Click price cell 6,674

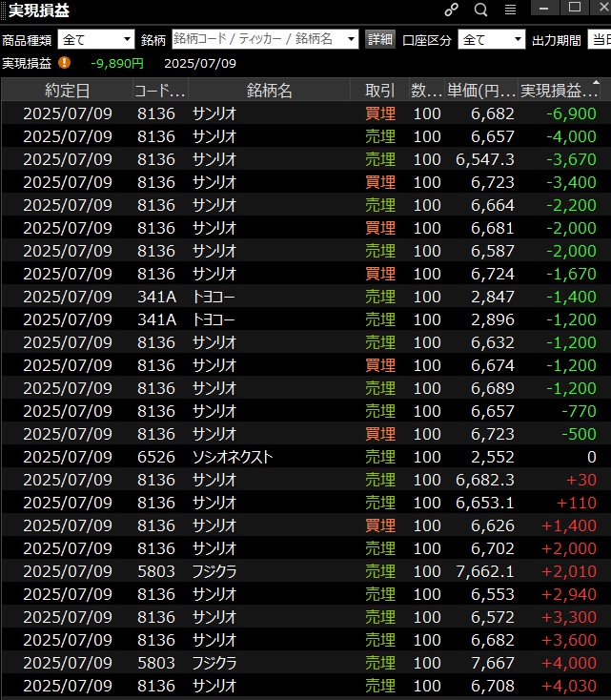[x=493, y=365]
